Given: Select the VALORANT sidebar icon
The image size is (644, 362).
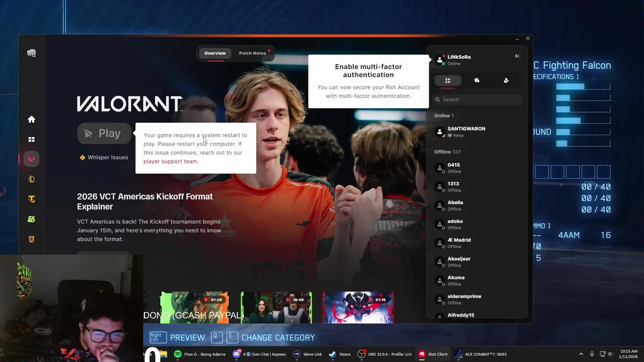Looking at the screenshot, I should coord(31,159).
